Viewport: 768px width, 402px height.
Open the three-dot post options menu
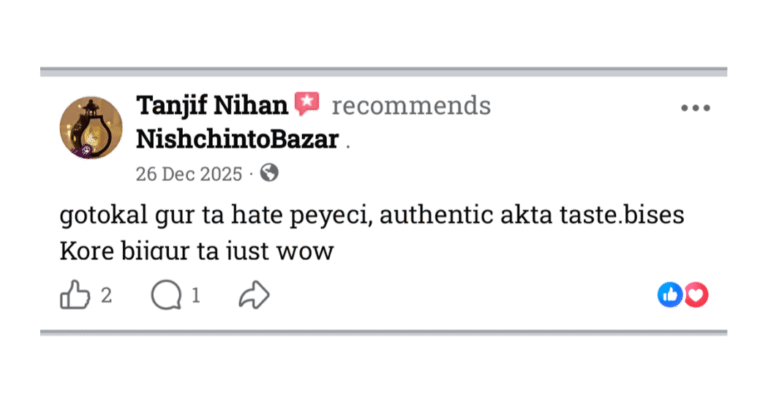695,108
